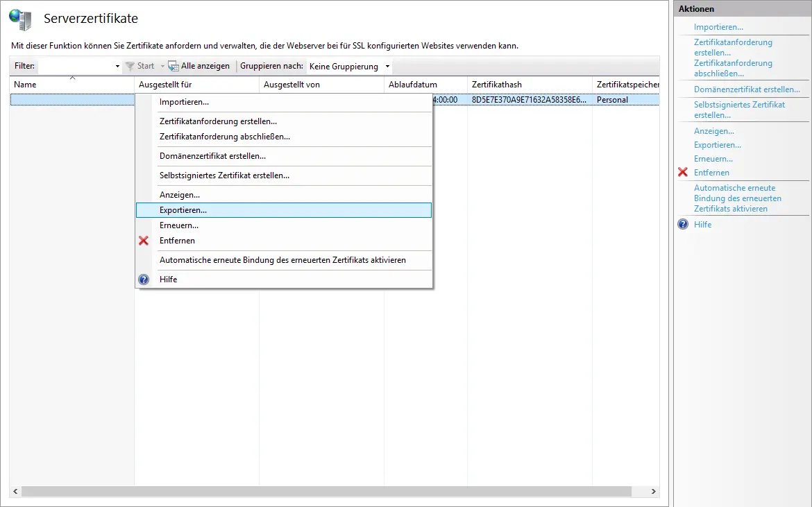Sort by Zertifikathash column header
Image resolution: width=812 pixels, height=507 pixels.
[530, 85]
